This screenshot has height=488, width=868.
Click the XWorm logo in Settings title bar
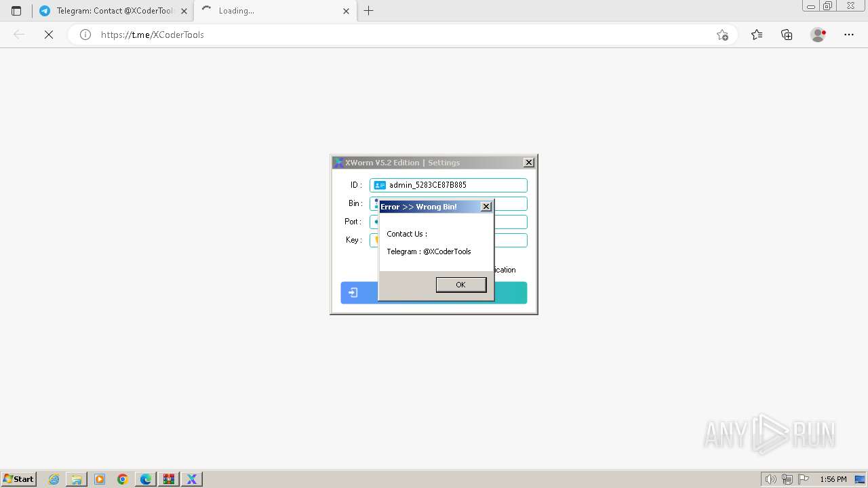pos(338,163)
